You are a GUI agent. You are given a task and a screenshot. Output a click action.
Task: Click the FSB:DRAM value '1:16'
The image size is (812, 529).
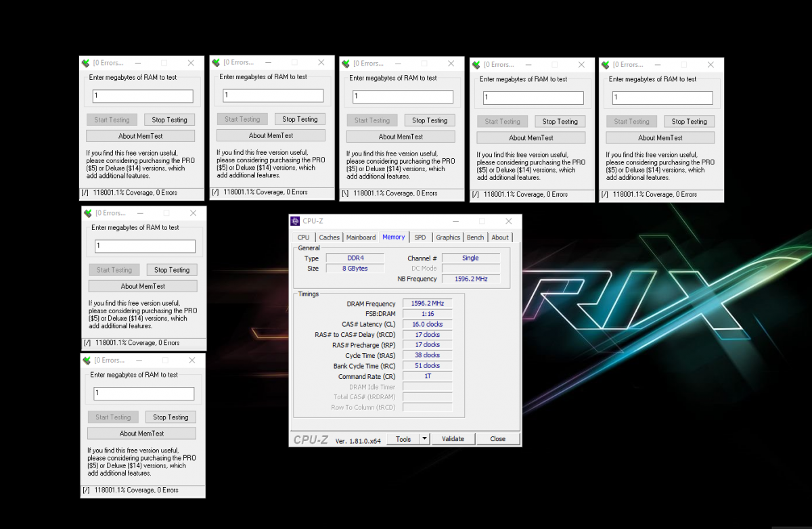pyautogui.click(x=428, y=314)
